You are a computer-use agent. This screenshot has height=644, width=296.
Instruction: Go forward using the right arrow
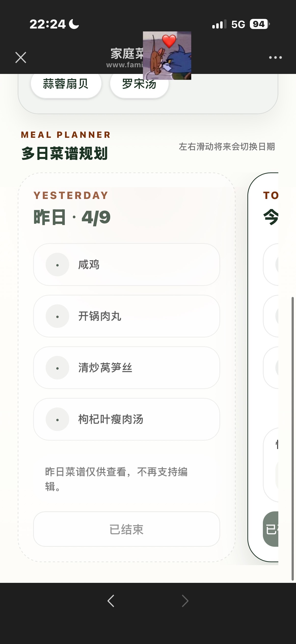click(x=185, y=601)
